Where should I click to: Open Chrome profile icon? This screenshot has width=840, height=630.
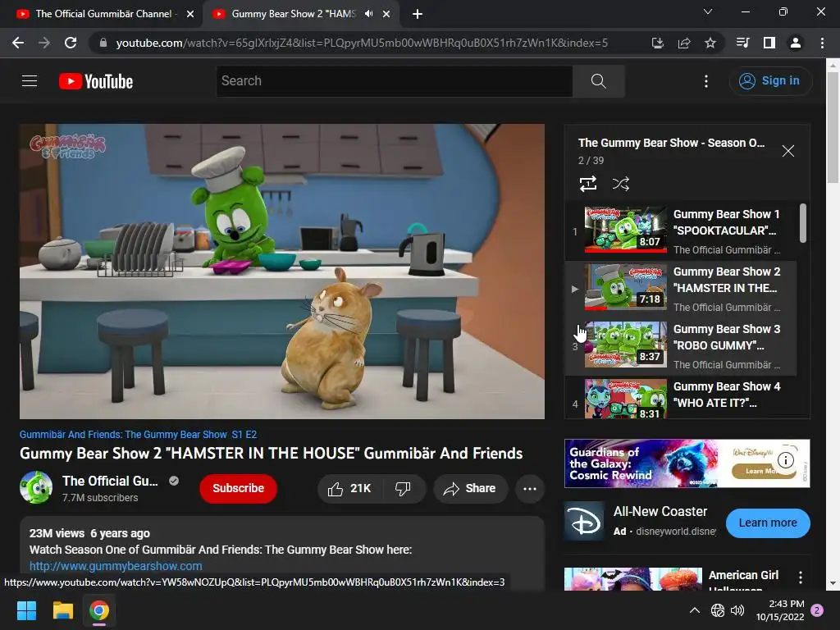click(796, 43)
